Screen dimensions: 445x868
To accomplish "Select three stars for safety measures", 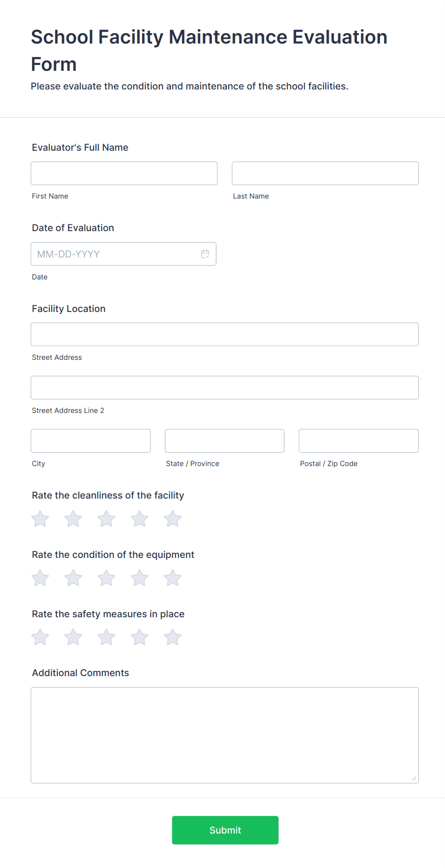I will (106, 637).
